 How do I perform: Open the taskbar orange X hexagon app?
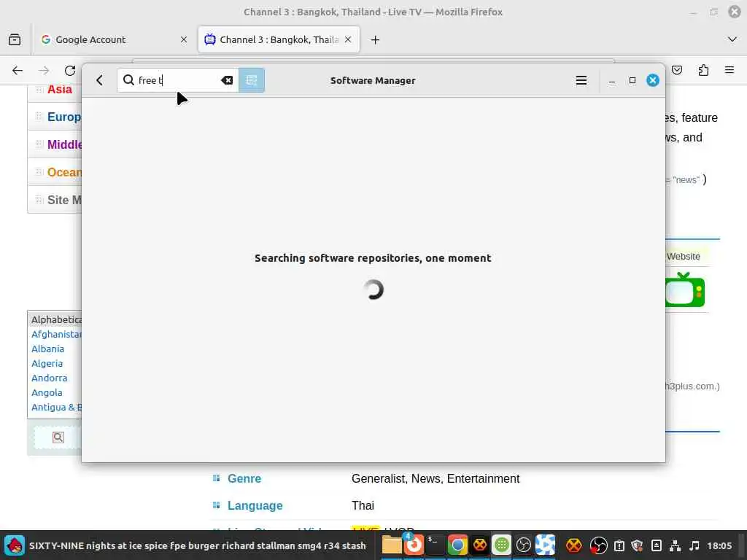tap(480, 545)
